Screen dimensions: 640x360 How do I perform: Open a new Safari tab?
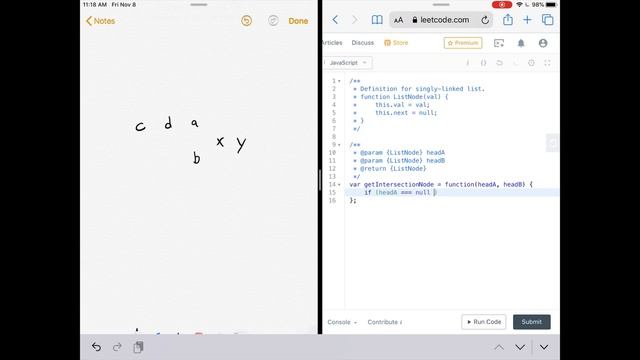527,20
